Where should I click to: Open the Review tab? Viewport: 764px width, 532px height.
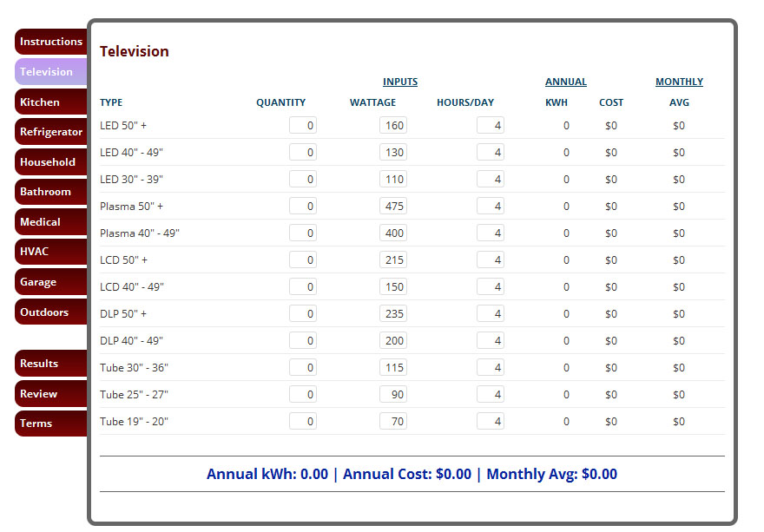50,394
